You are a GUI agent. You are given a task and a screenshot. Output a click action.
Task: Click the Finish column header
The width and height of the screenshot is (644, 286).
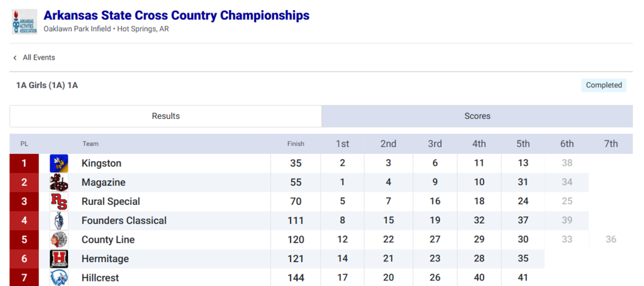[x=296, y=144]
